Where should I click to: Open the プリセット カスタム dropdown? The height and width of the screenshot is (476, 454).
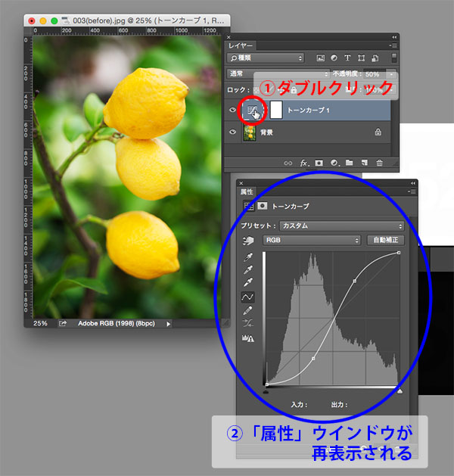click(341, 226)
